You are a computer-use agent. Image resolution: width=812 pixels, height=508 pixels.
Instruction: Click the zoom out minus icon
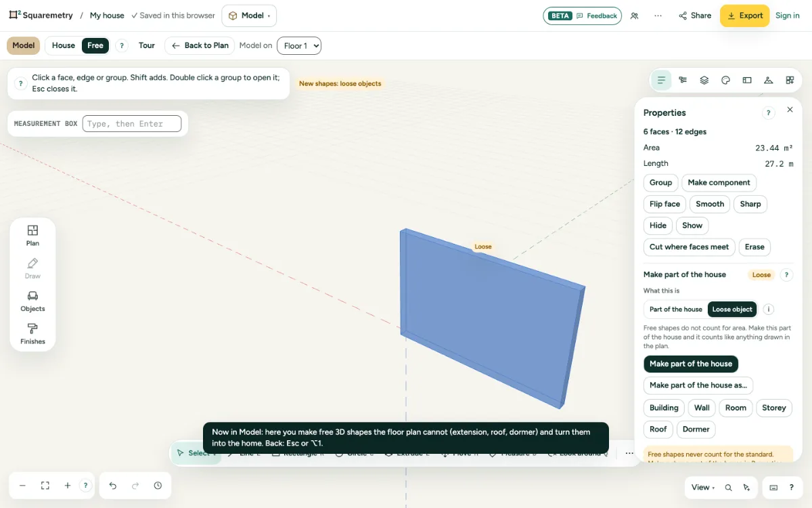[22, 486]
